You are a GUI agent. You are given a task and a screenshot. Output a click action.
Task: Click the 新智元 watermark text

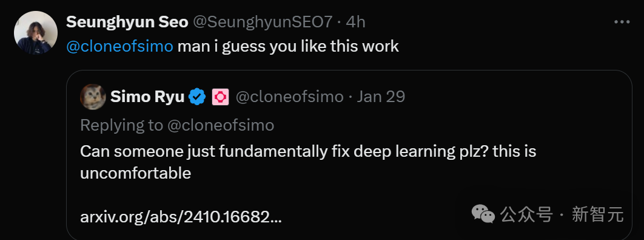pos(598,214)
